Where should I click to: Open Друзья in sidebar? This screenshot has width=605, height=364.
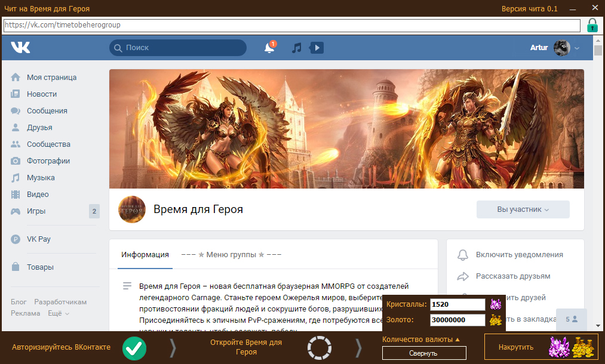(x=39, y=127)
